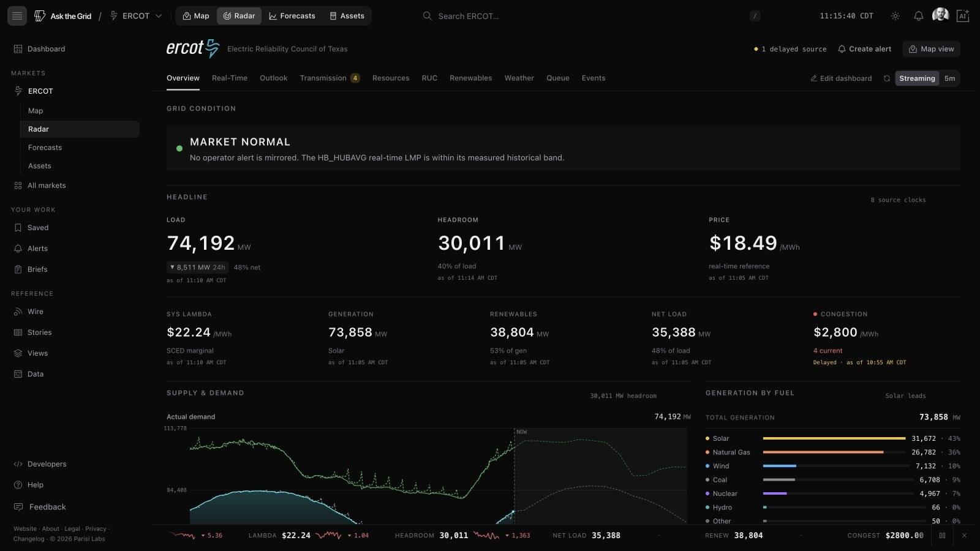980x551 pixels.
Task: Switch to the Real-Time tab
Action: [230, 78]
